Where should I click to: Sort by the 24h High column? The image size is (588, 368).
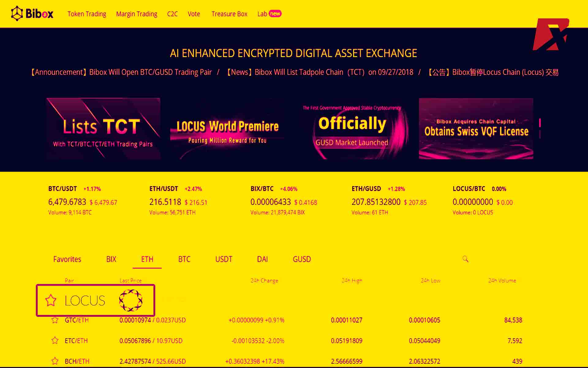click(352, 281)
